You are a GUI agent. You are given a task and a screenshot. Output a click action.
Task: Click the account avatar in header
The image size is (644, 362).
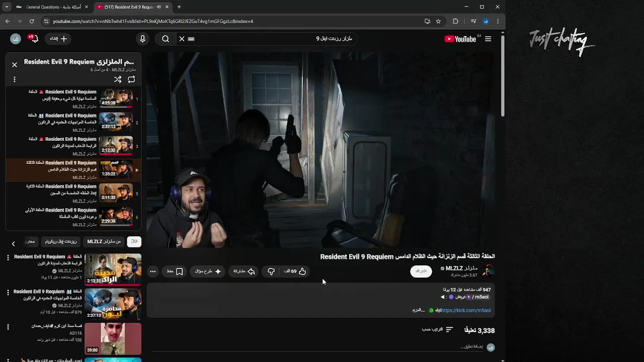tap(15, 39)
